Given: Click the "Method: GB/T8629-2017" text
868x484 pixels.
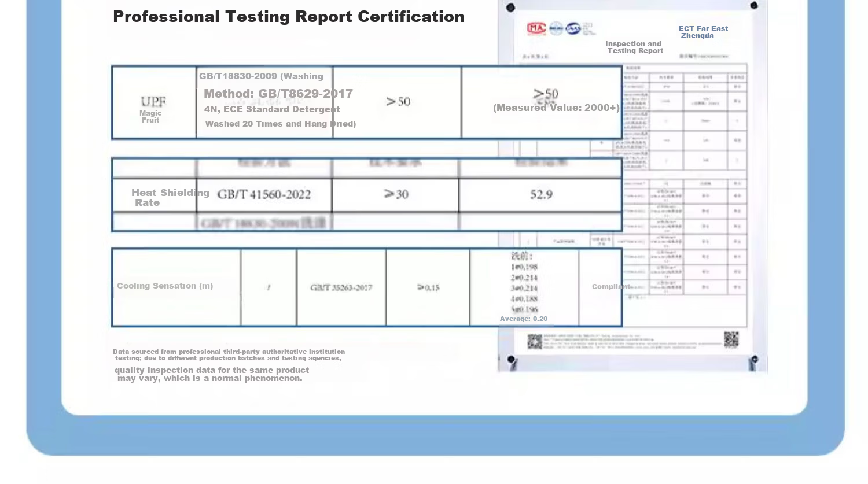Looking at the screenshot, I should coord(278,94).
